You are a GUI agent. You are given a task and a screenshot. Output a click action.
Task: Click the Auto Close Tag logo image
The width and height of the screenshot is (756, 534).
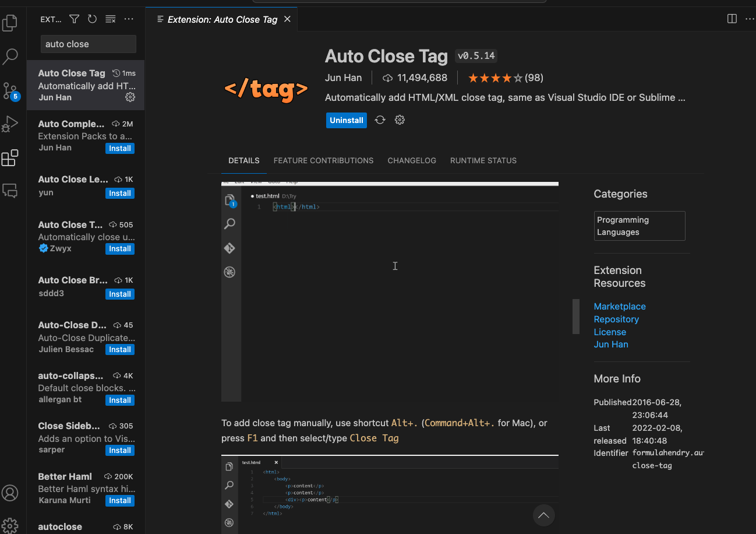[x=266, y=89]
